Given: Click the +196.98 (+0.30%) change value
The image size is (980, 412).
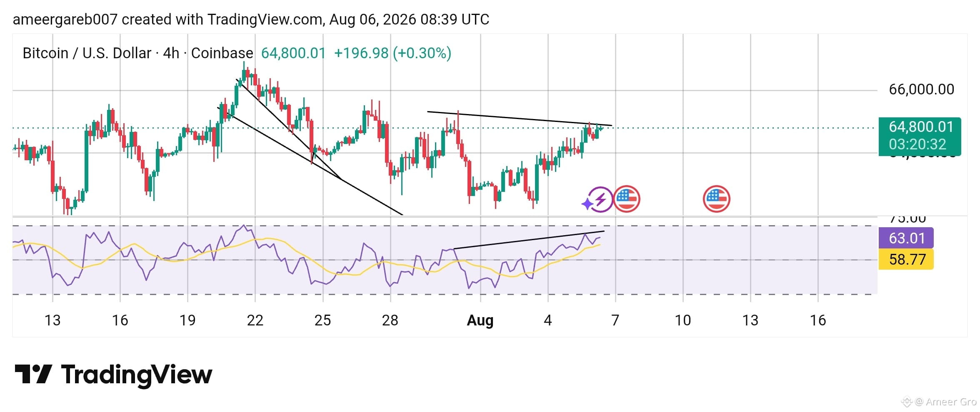Looking at the screenshot, I should pyautogui.click(x=392, y=53).
